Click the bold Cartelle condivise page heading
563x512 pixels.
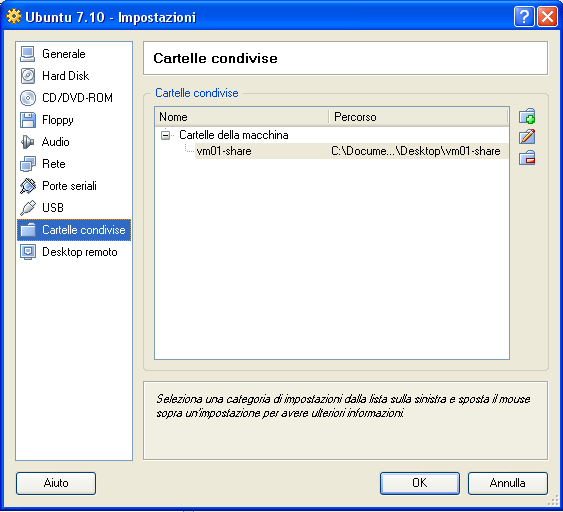pos(215,58)
